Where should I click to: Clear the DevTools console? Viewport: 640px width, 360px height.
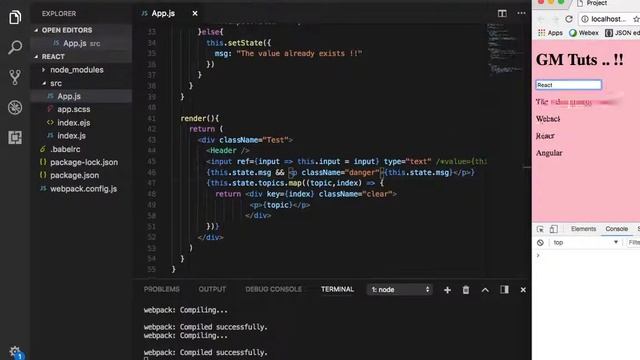(x=540, y=242)
